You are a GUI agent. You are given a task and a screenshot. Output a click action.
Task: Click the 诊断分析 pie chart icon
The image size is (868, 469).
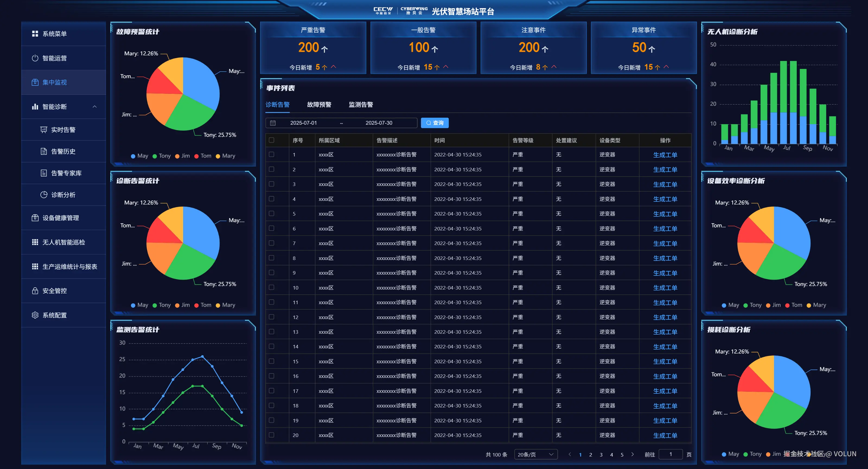(43, 195)
